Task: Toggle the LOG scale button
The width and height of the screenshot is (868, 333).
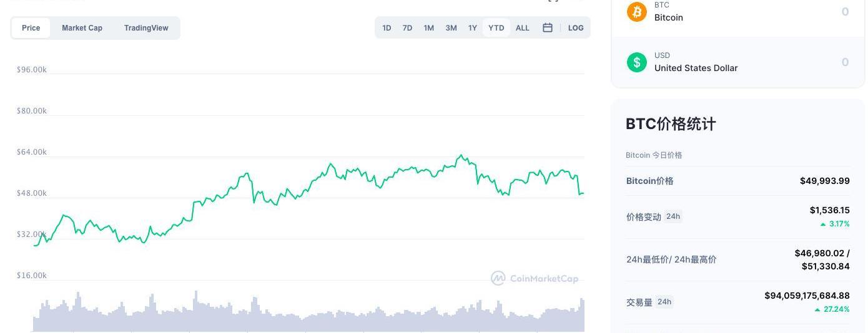Action: click(x=576, y=28)
